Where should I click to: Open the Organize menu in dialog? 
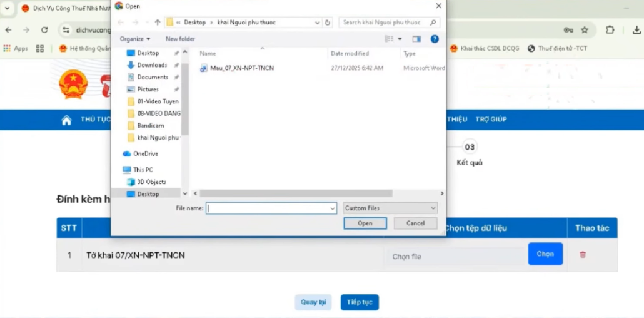tap(134, 39)
